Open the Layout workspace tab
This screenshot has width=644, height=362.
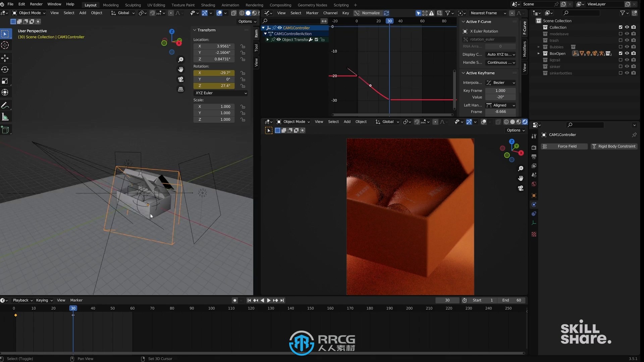90,4
